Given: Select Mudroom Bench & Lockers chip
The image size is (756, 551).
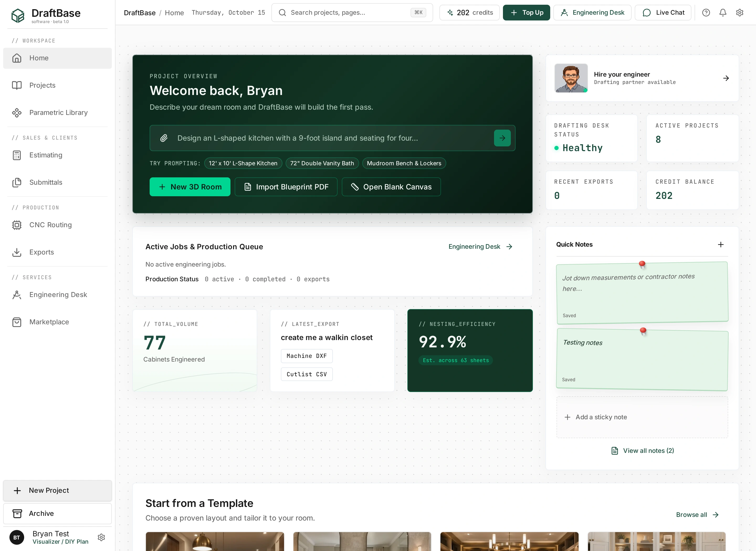Looking at the screenshot, I should coord(404,163).
